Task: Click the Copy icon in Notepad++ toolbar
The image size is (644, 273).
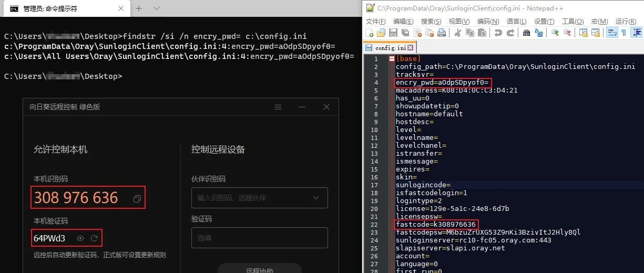Action: click(469, 33)
